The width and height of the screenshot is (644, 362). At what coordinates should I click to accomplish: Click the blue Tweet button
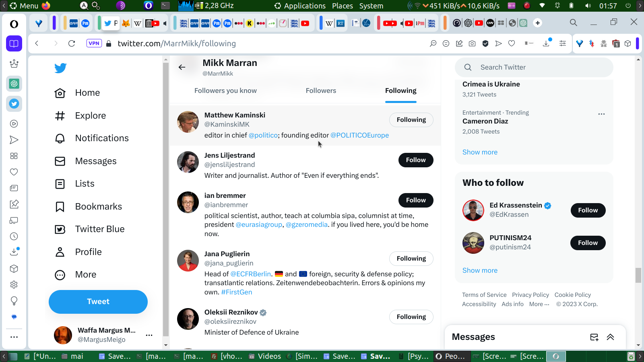pos(98,302)
